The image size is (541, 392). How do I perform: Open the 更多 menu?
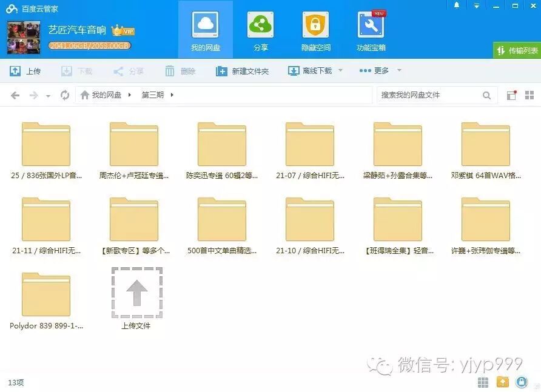coord(374,70)
